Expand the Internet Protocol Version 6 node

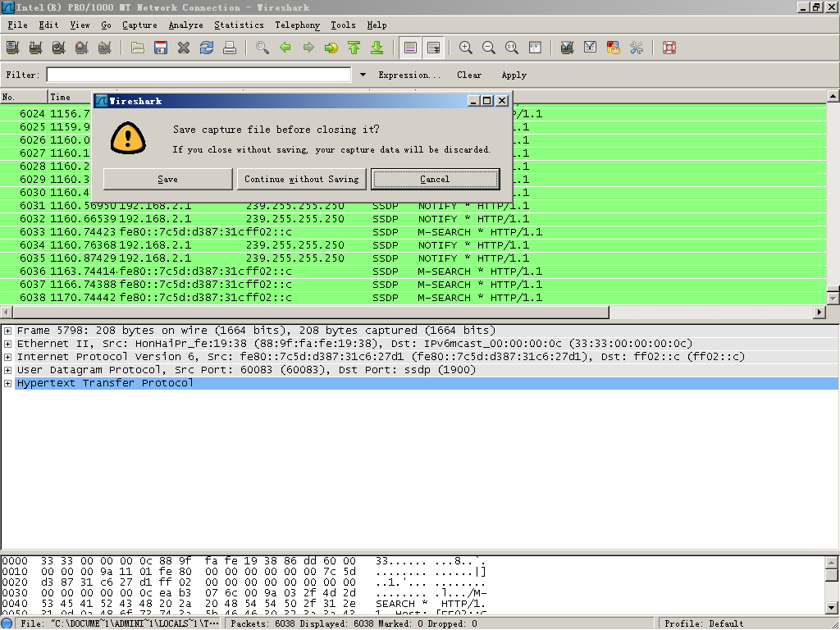pyautogui.click(x=7, y=358)
